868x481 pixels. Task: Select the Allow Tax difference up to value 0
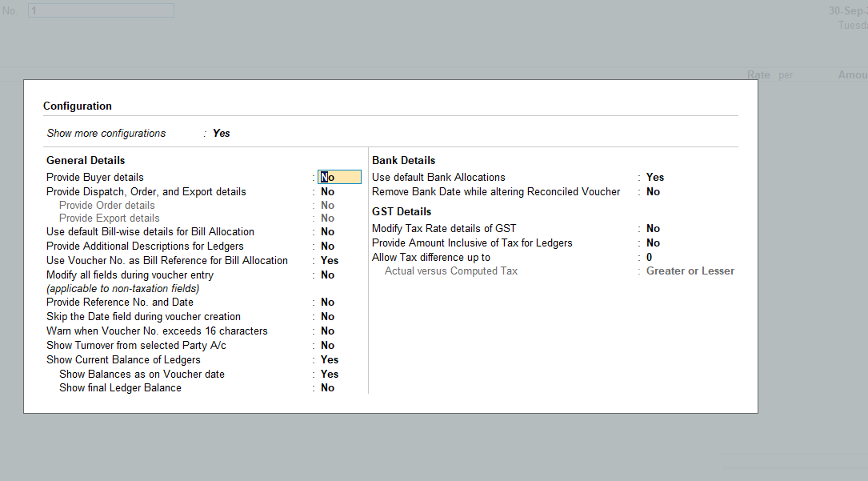point(649,257)
